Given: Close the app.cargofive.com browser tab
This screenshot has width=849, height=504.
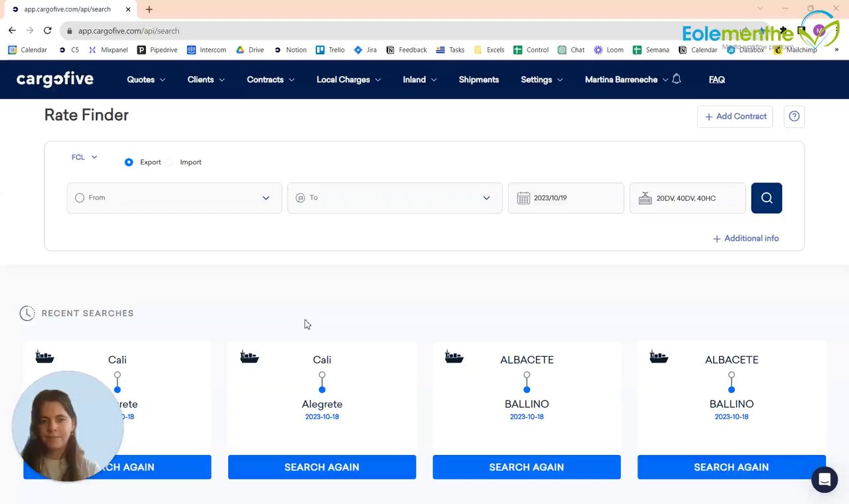Looking at the screenshot, I should tap(128, 9).
